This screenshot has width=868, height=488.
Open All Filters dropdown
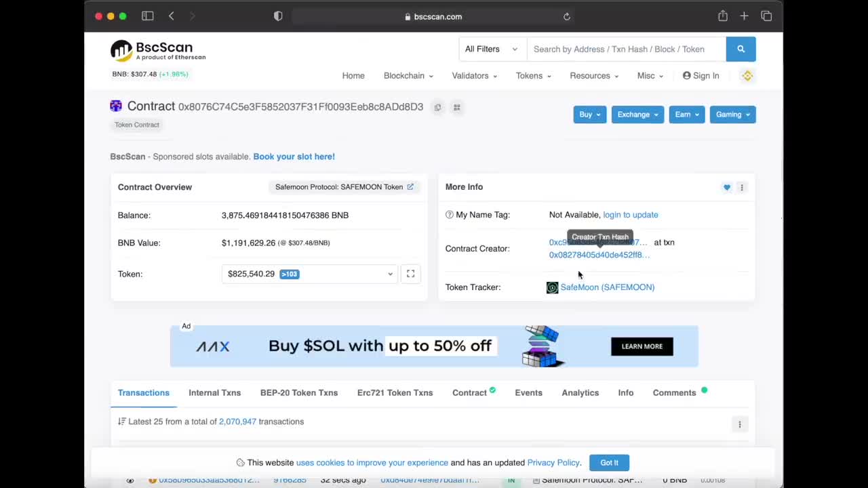[x=492, y=49]
